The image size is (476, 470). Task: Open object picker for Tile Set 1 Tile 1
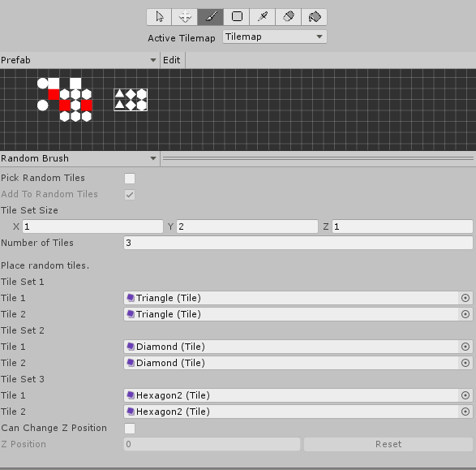tap(465, 298)
